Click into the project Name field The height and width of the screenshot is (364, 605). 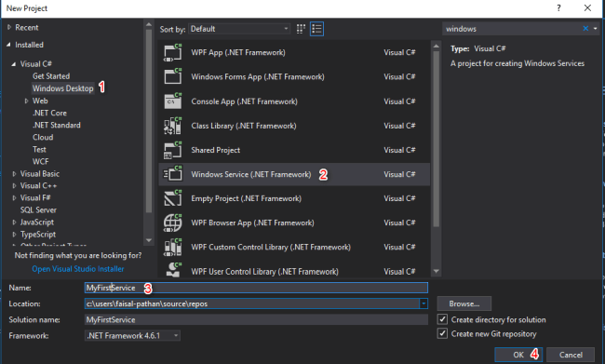(x=256, y=288)
